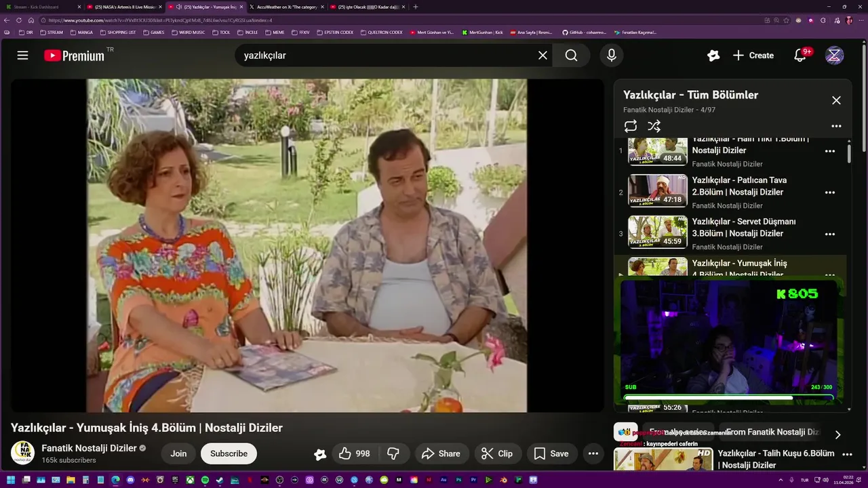Viewport: 868px width, 488px height.
Task: Close the Yazlıkçılar playlist panel
Action: click(x=836, y=100)
